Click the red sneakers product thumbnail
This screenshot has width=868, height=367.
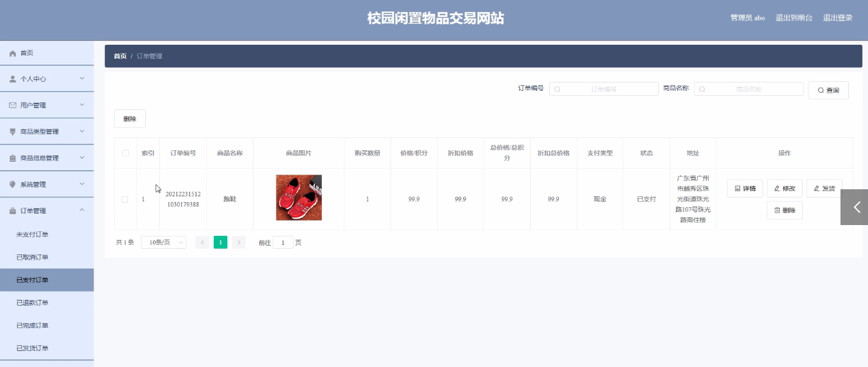(x=299, y=198)
